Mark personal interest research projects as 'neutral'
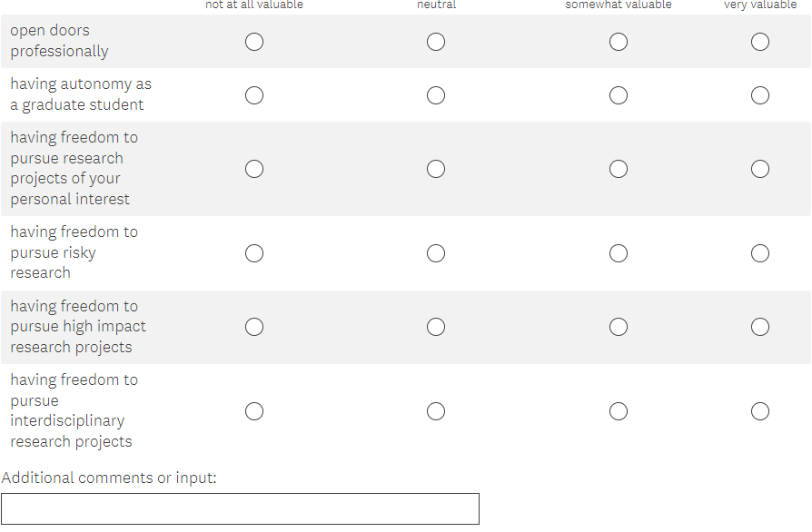The height and width of the screenshot is (532, 812). coord(436,169)
